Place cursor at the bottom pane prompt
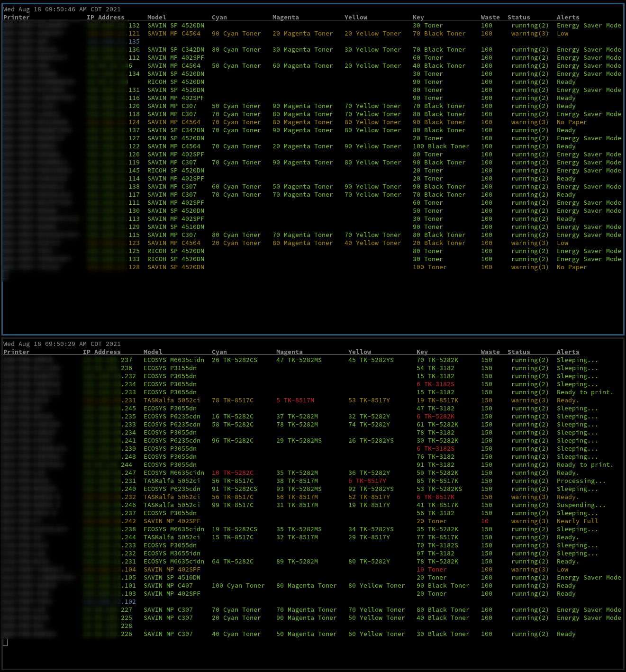The image size is (626, 672). click(5, 642)
